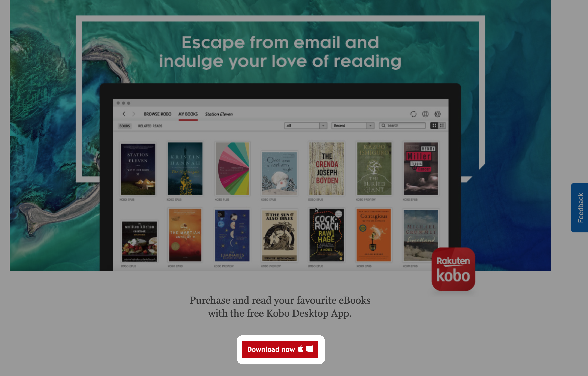Click the Download now button
The height and width of the screenshot is (376, 588).
280,349
